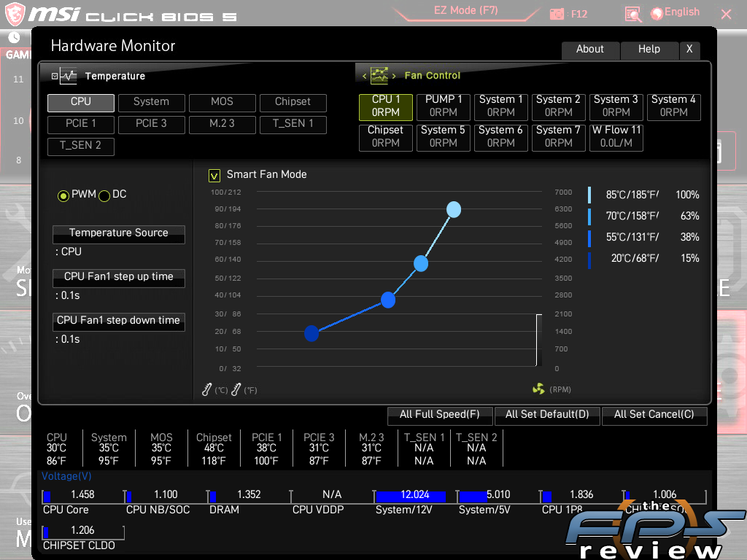Switch to EZ Mode (F7)
The width and height of the screenshot is (747, 560).
tap(465, 11)
